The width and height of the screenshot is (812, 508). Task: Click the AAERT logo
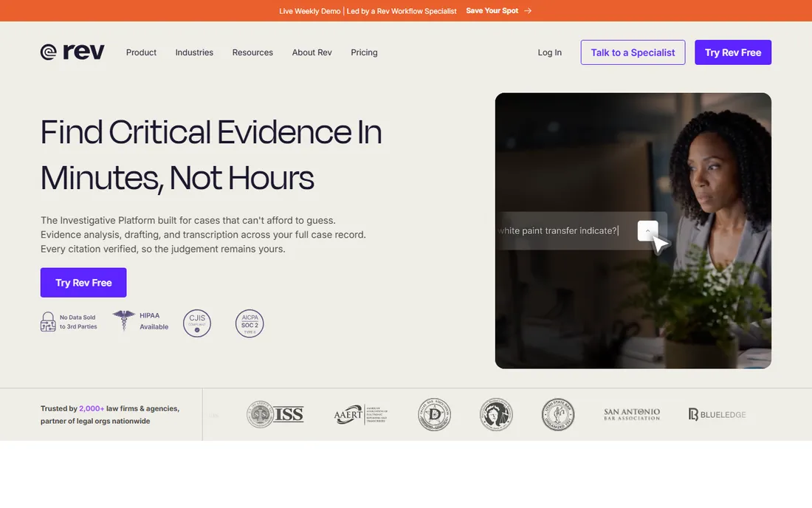(x=360, y=414)
